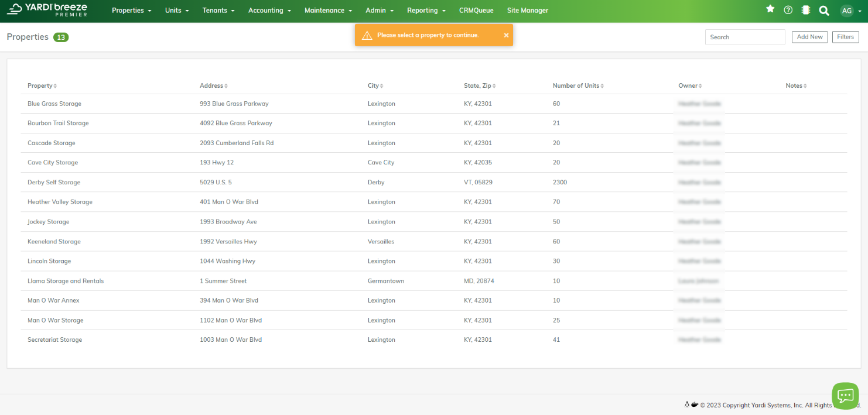This screenshot has height=415, width=868.
Task: Sort the table by Owner column
Action: pyautogui.click(x=689, y=86)
